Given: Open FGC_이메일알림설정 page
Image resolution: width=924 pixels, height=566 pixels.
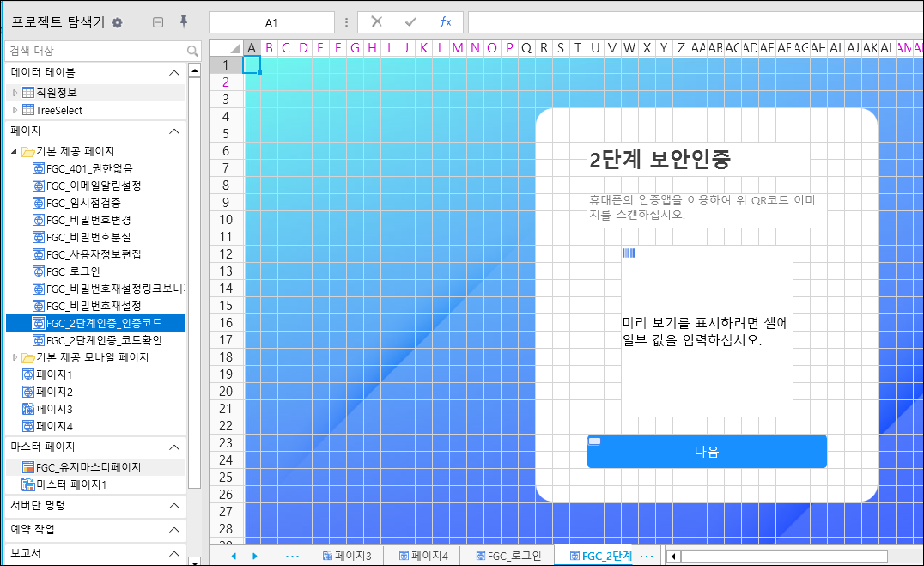Looking at the screenshot, I should [93, 186].
